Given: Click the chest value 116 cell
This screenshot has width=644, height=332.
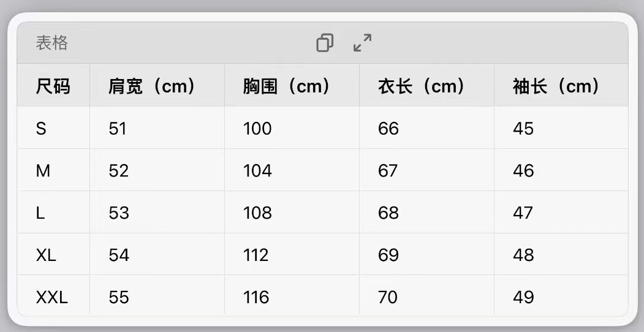Looking at the screenshot, I should pos(256,298).
